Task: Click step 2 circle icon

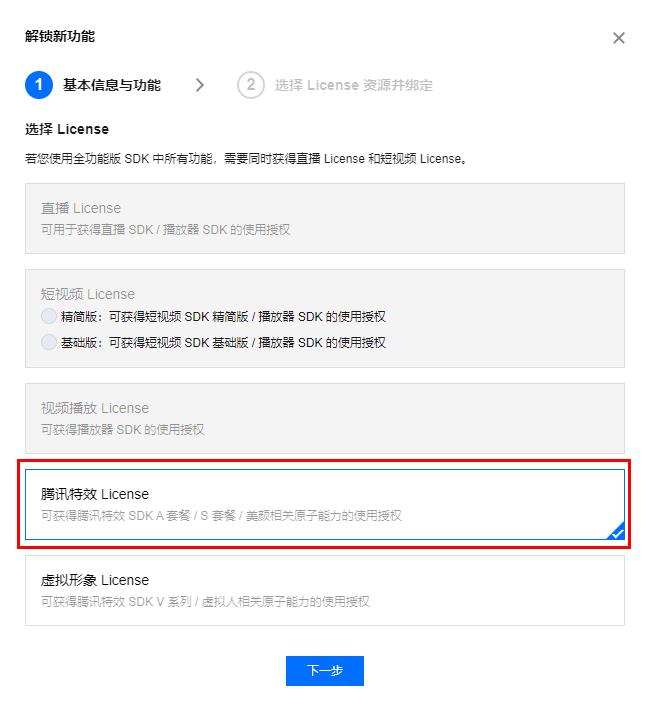Action: click(x=250, y=85)
